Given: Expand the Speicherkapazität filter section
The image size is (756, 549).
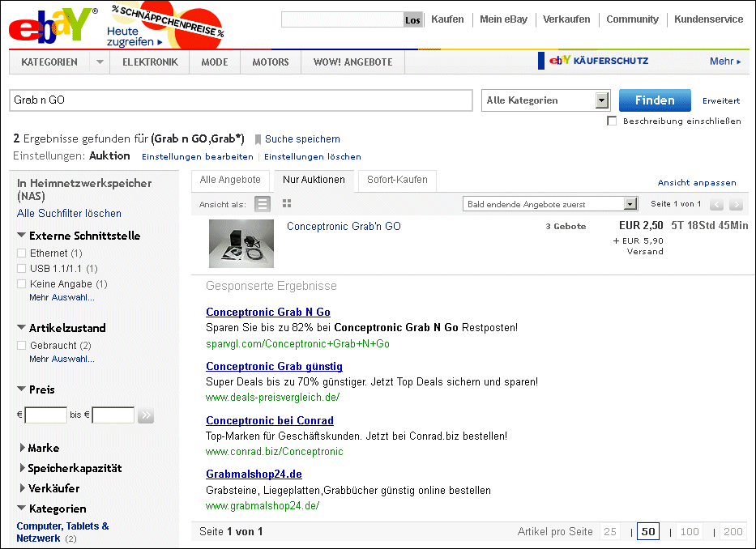Looking at the screenshot, I should click(22, 467).
